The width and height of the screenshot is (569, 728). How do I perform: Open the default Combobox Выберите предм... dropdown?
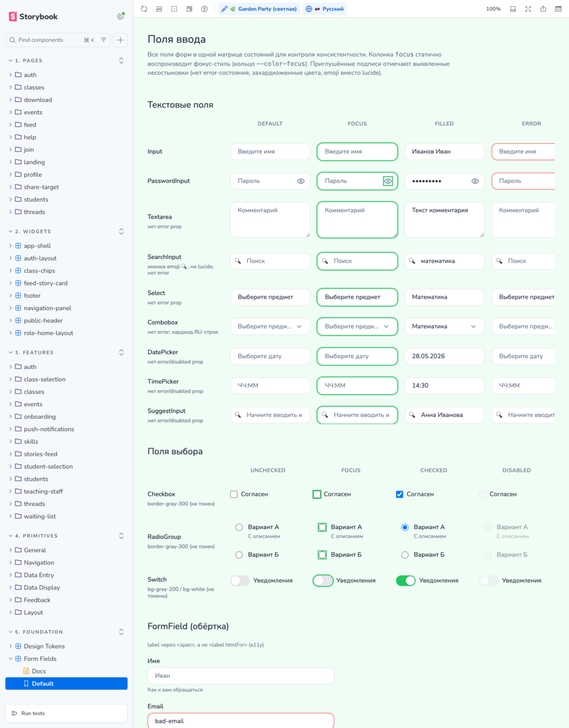pos(270,326)
